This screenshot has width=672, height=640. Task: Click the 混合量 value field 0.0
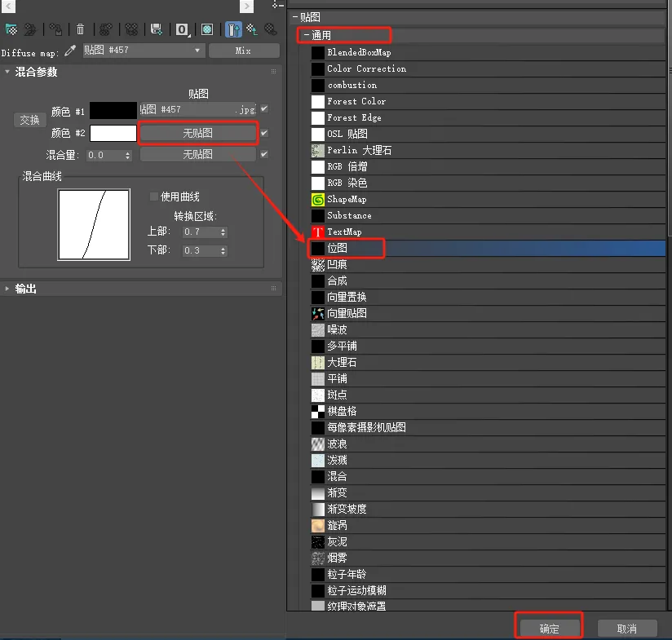[105, 155]
